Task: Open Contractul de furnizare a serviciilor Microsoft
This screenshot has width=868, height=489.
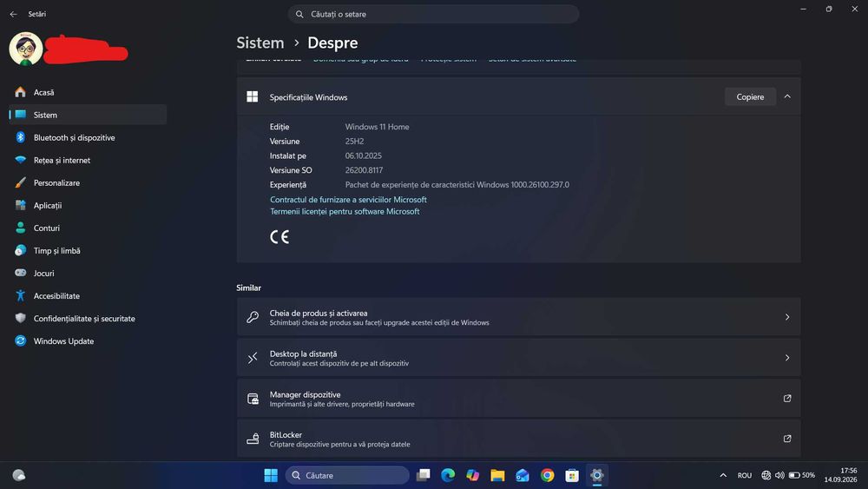Action: click(x=348, y=200)
